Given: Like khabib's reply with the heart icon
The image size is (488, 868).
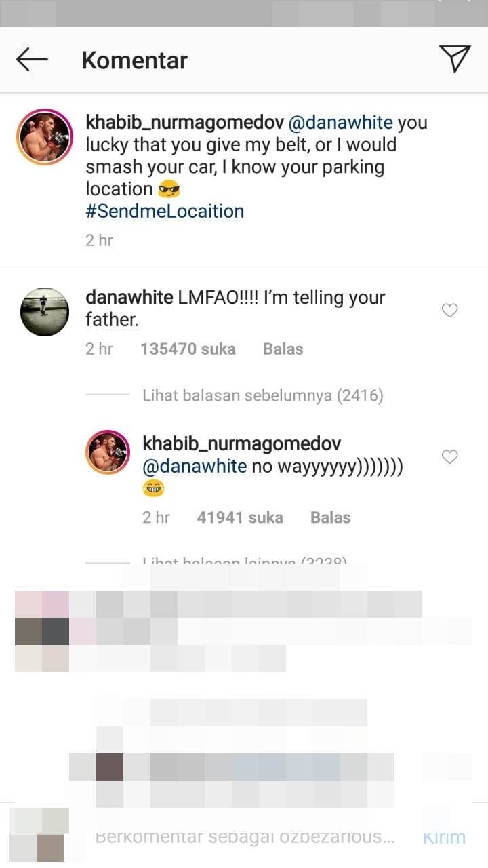Looking at the screenshot, I should click(x=449, y=457).
